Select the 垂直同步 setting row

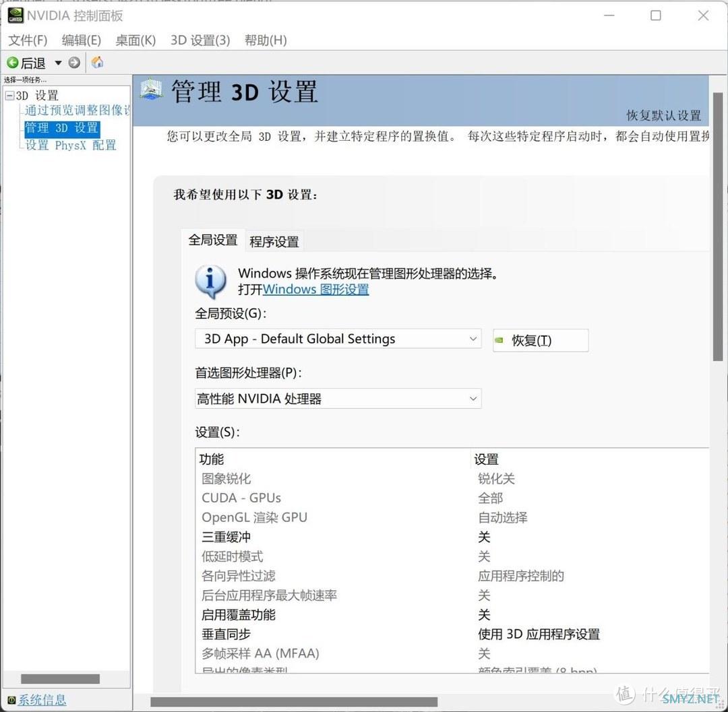point(452,635)
